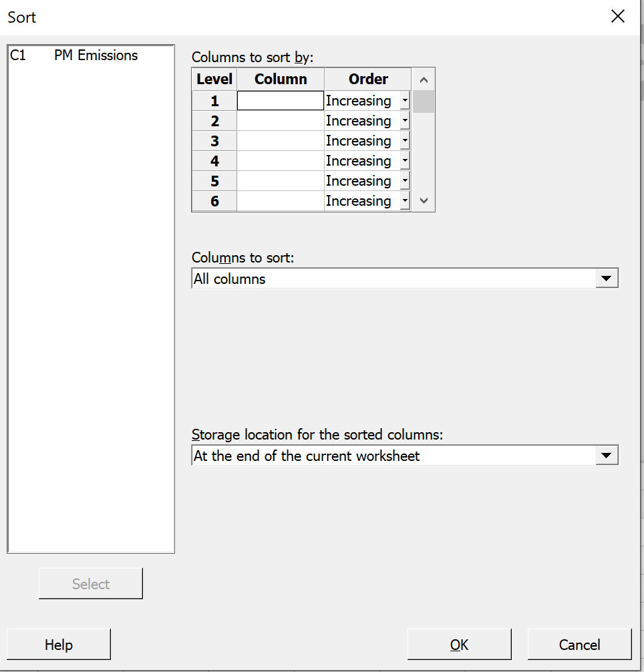644x672 pixels.
Task: Click the Column header in sort table
Action: coord(281,79)
